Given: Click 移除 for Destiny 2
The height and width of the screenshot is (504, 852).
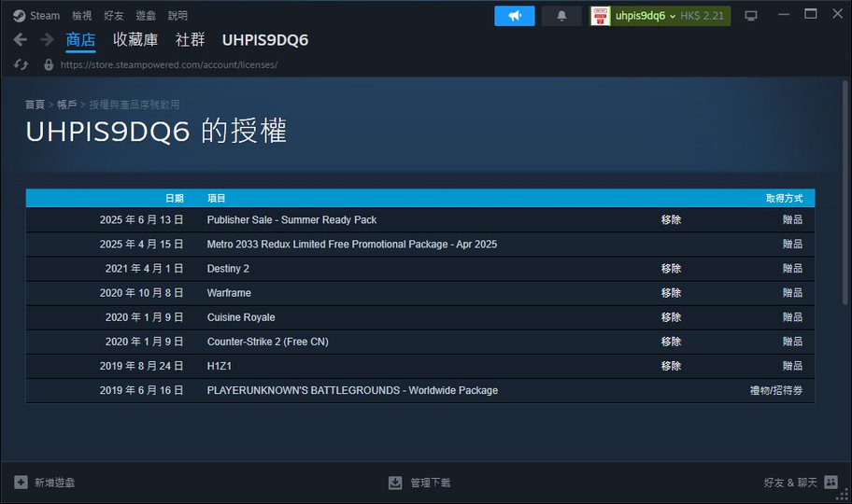Looking at the screenshot, I should pos(671,269).
